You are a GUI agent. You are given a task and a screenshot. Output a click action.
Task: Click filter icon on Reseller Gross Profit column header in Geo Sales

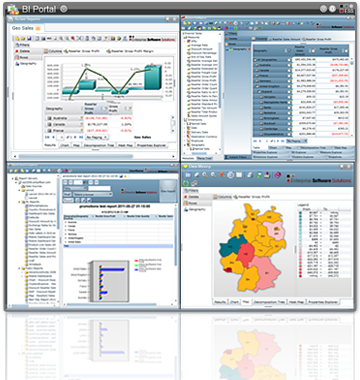(x=105, y=108)
